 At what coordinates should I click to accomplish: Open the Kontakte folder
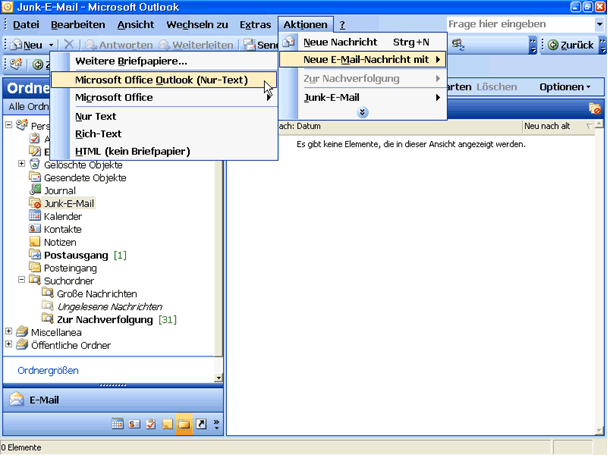tap(62, 230)
